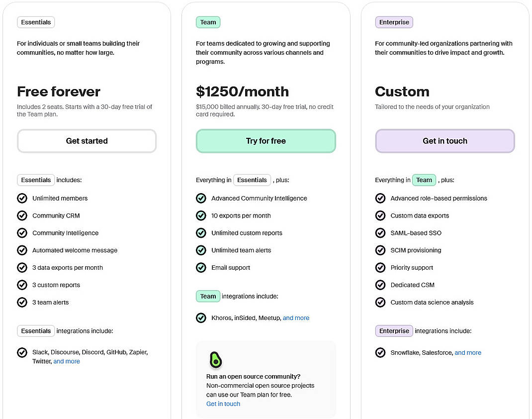Click the avocado logo in the Team column
This screenshot has width=532, height=419.
(x=215, y=360)
